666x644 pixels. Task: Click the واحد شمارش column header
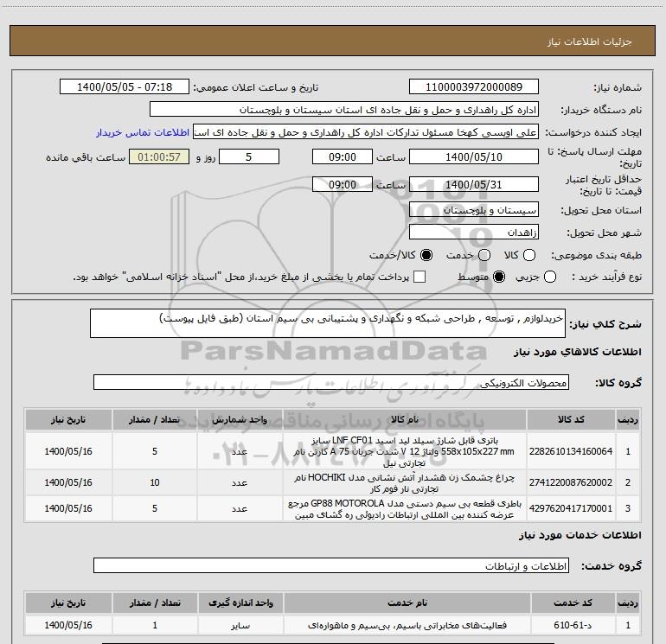(x=240, y=420)
